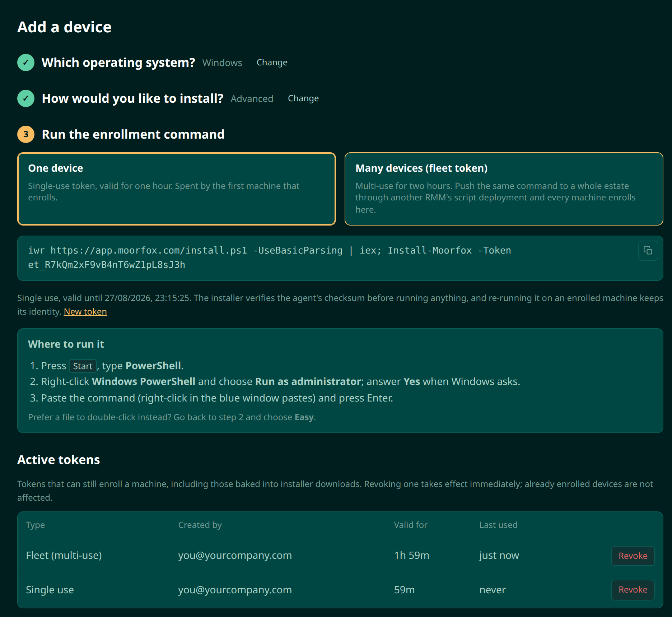Click the 'Last used' column header
Screen dimensions: 672x617
pyautogui.click(x=498, y=525)
